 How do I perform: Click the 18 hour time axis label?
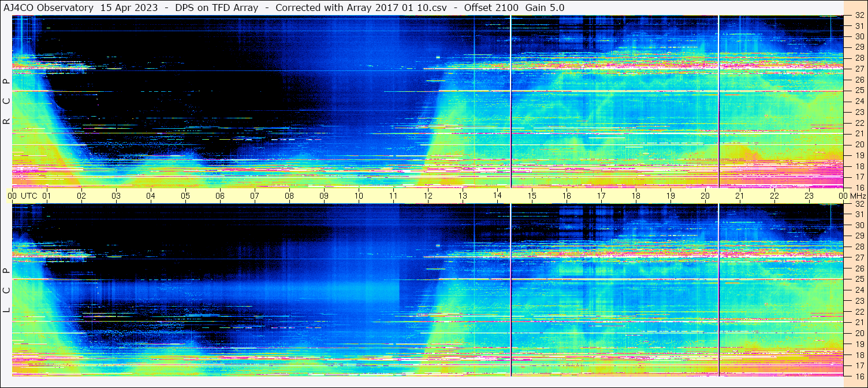[x=636, y=196]
